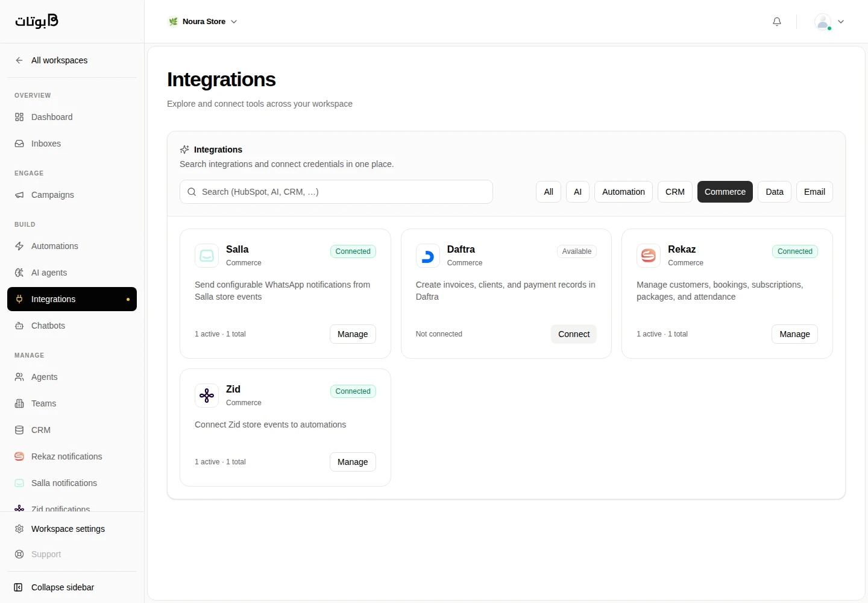Image resolution: width=868 pixels, height=603 pixels.
Task: Click the Inboxes tray icon
Action: pyautogui.click(x=19, y=144)
